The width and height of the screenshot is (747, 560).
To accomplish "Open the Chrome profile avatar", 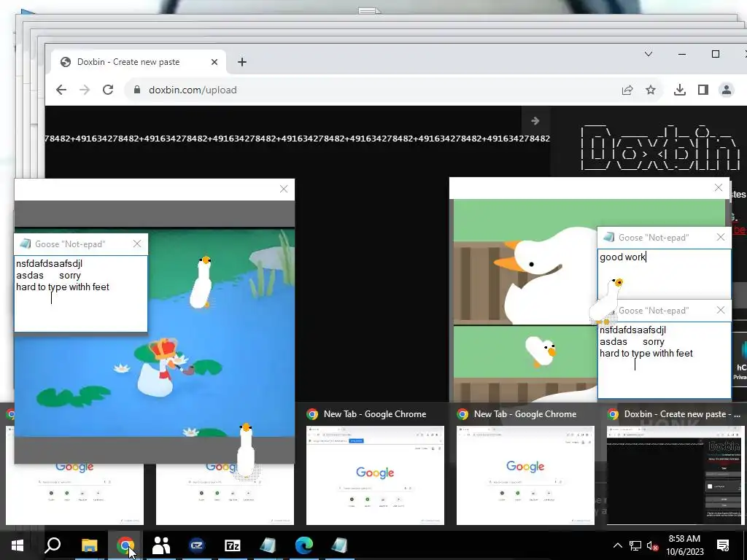I will [727, 90].
